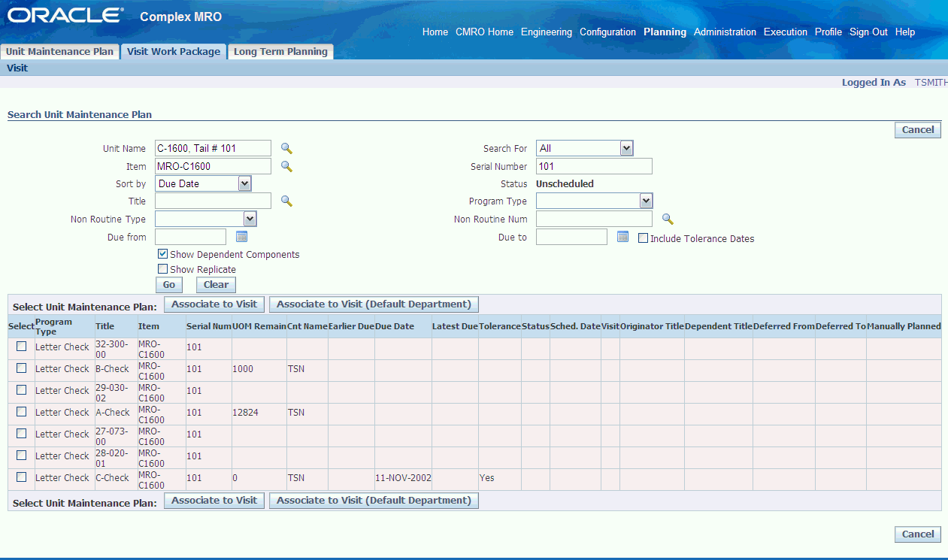Click the 11-NOV-2002 due date cell
Image resolution: width=948 pixels, height=560 pixels.
point(402,477)
